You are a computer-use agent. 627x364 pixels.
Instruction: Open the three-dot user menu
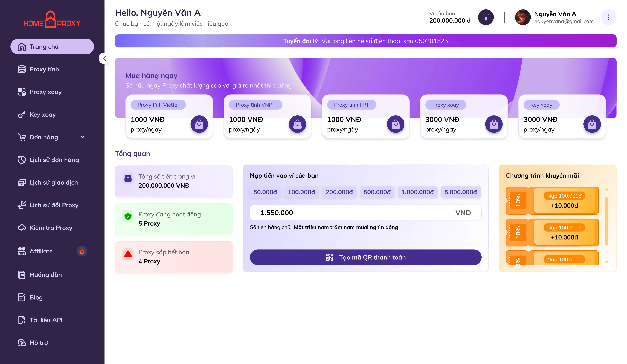608,17
